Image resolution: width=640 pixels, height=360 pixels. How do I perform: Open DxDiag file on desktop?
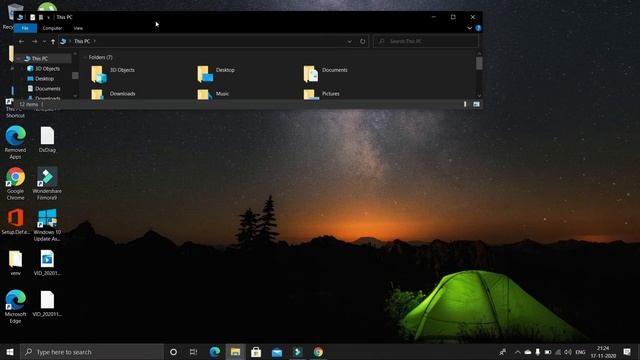click(47, 139)
